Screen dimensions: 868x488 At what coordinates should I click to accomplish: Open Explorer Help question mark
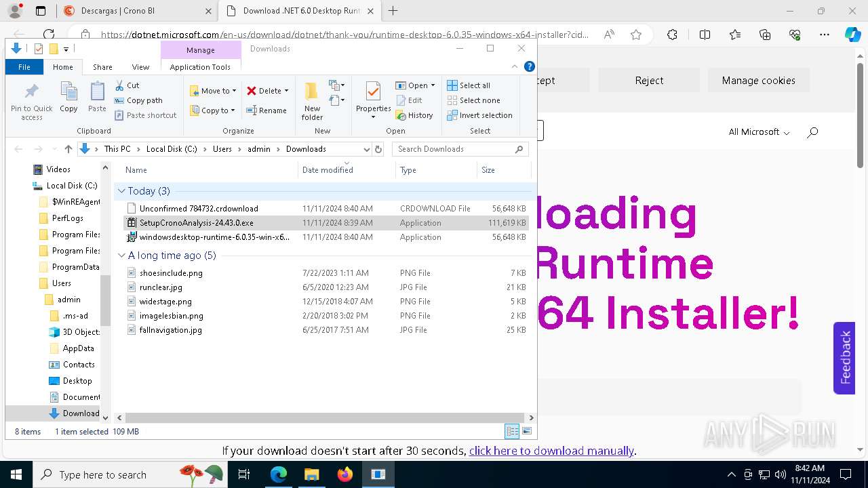pyautogui.click(x=530, y=66)
